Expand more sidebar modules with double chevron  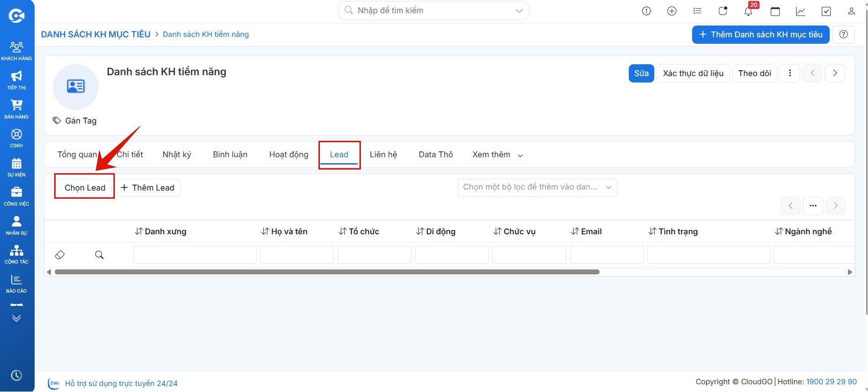[x=16, y=318]
